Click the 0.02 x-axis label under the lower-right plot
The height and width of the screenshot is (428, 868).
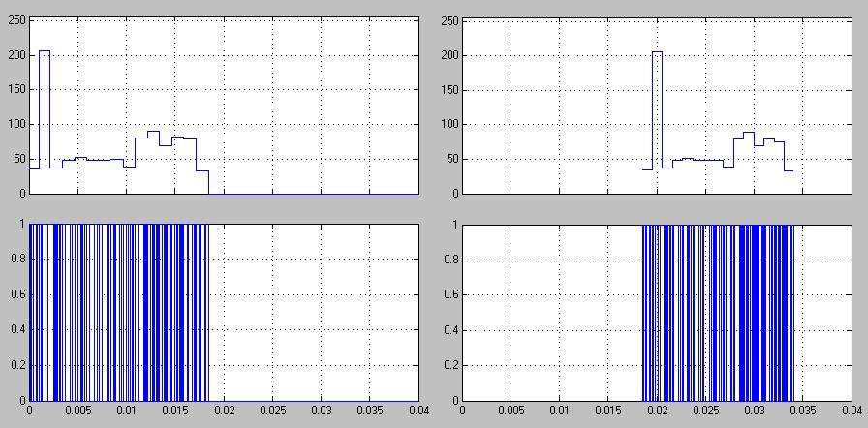coord(657,411)
